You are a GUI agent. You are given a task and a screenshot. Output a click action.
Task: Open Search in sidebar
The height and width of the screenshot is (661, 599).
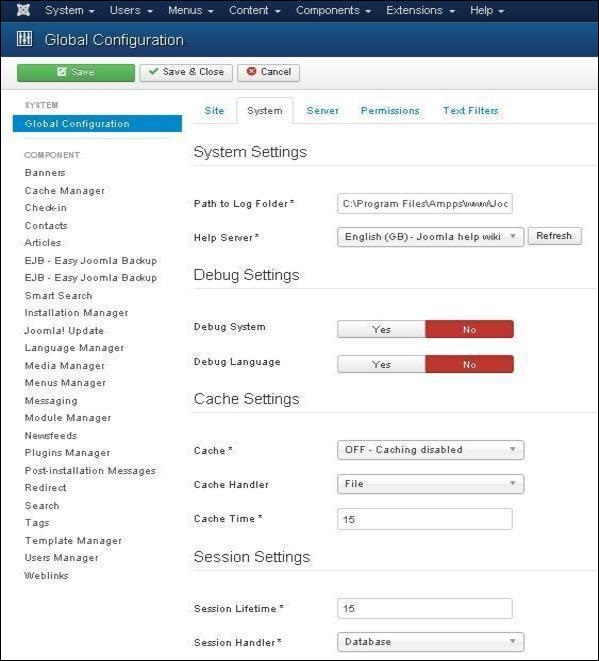42,505
